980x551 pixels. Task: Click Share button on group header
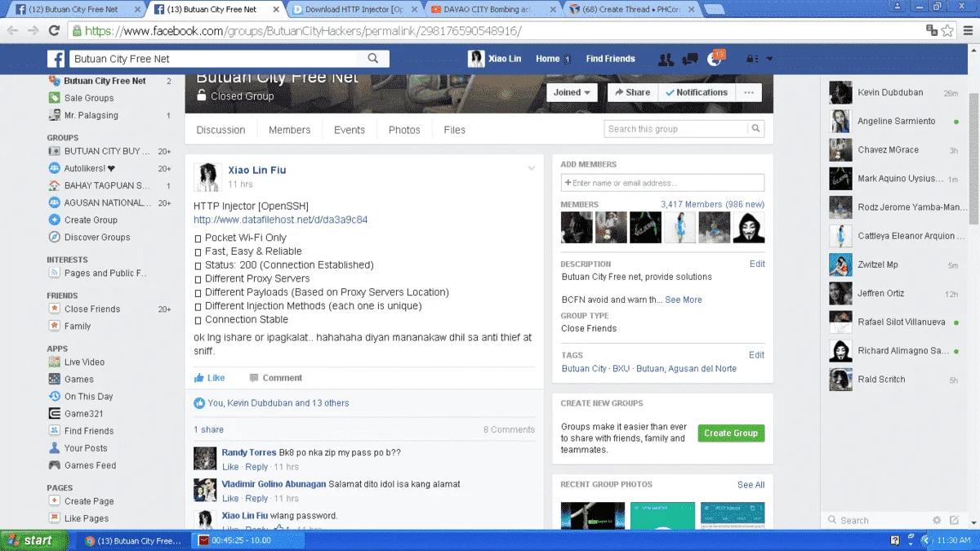coord(632,92)
